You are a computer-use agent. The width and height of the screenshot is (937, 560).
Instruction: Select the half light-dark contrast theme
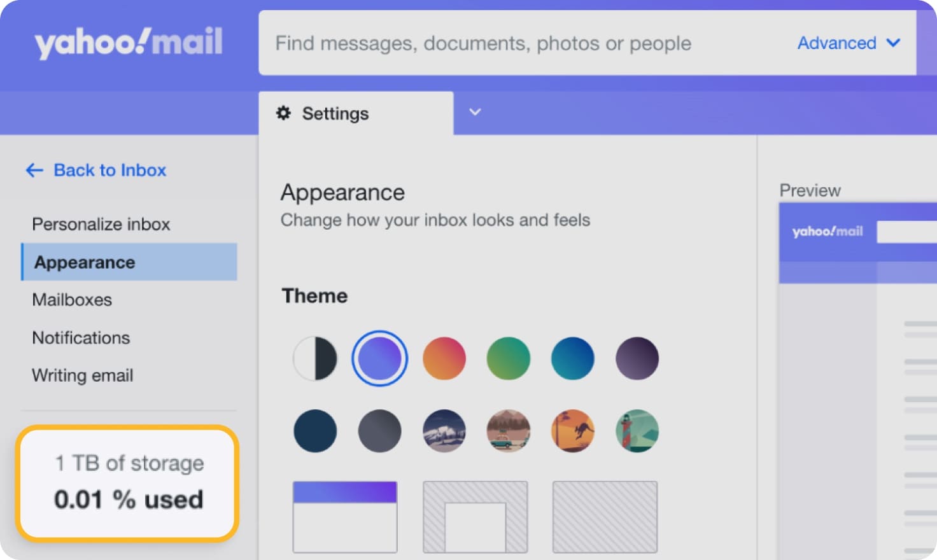[x=315, y=358]
